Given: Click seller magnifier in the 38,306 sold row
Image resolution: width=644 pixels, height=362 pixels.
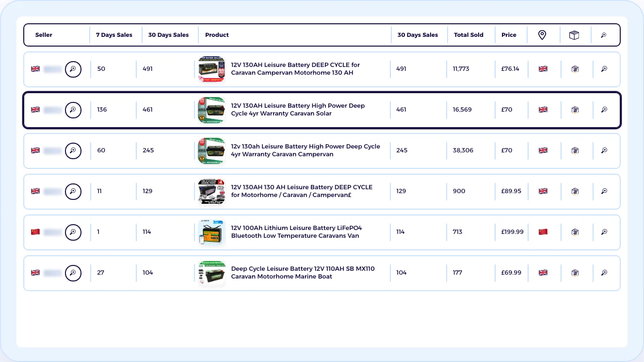Looking at the screenshot, I should tap(73, 150).
